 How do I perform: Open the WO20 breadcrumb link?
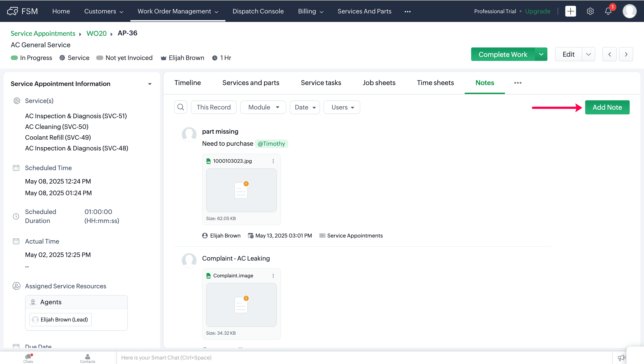[97, 33]
